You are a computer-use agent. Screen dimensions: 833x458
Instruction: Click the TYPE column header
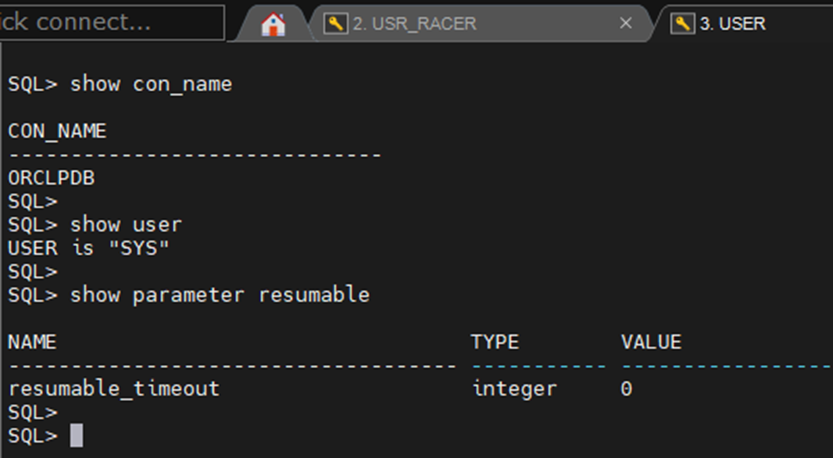[x=495, y=342]
